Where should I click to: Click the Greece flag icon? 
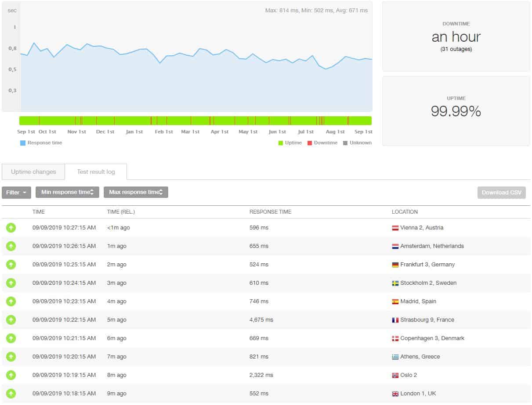tap(395, 357)
